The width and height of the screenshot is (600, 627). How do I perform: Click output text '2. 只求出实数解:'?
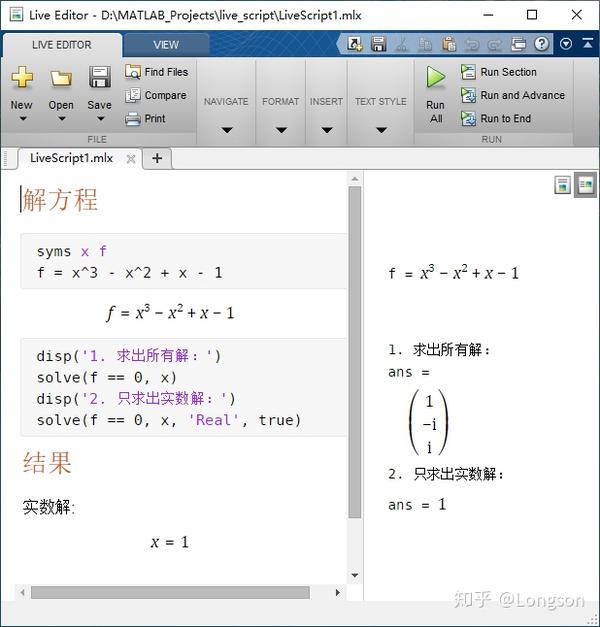[446, 474]
